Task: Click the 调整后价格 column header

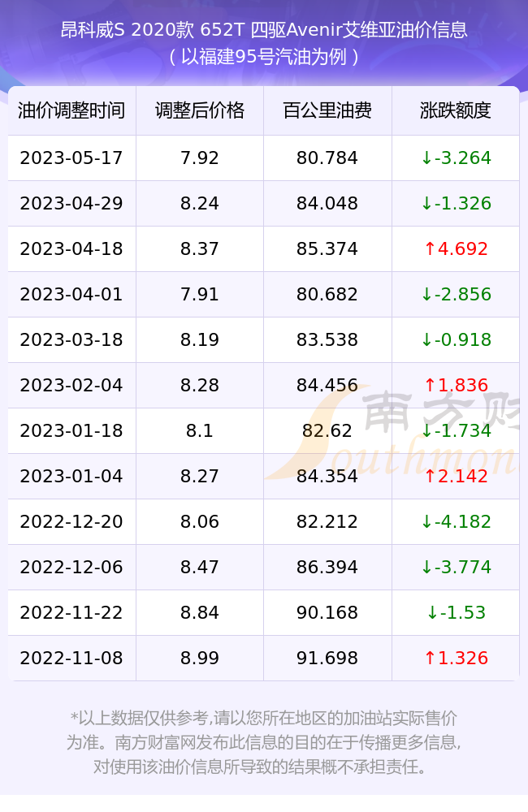Action: click(x=200, y=110)
